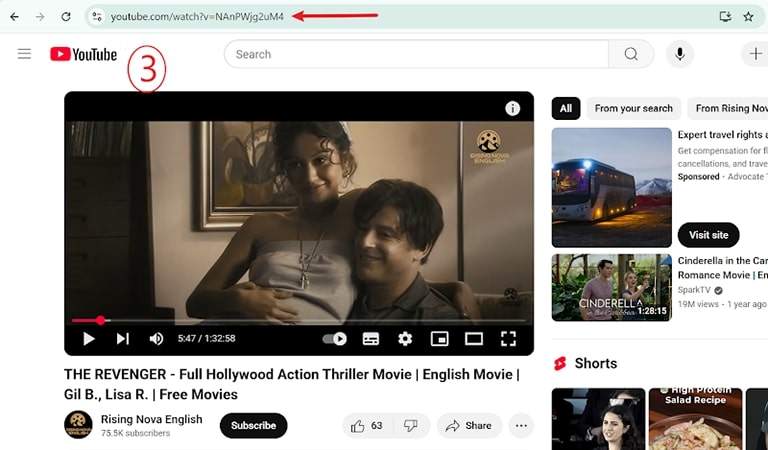
Task: Start voice search with the microphone icon
Action: (x=680, y=54)
